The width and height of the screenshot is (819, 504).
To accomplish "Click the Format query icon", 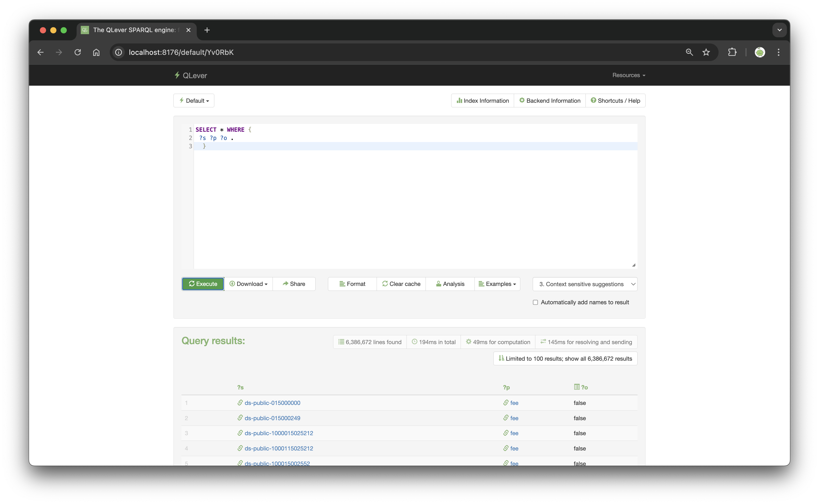I will (x=342, y=284).
